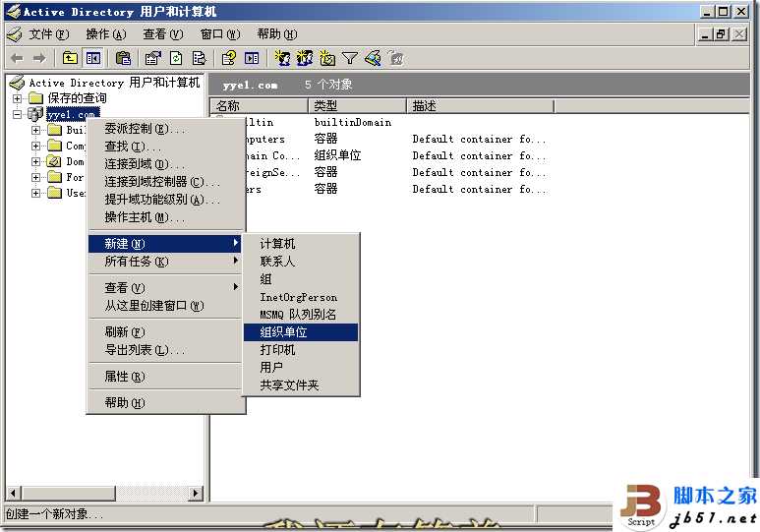Select InetOrgPerson in new submenu
The image size is (760, 532).
[x=301, y=297]
